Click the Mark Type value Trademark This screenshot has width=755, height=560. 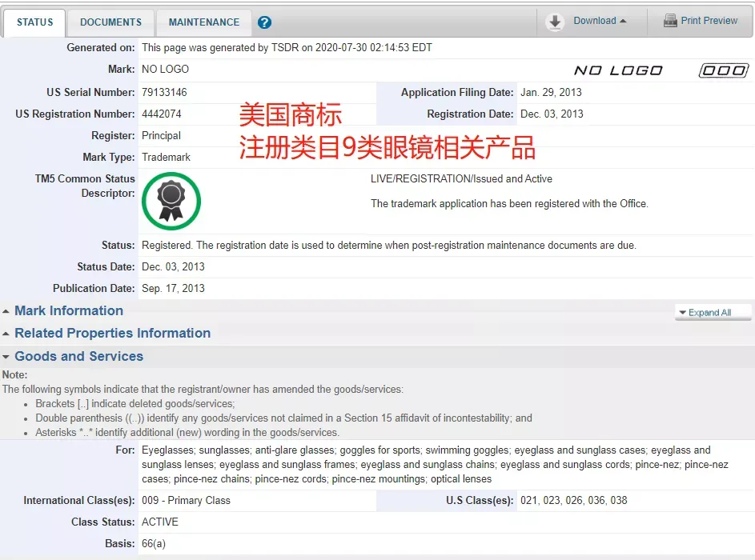pos(166,158)
